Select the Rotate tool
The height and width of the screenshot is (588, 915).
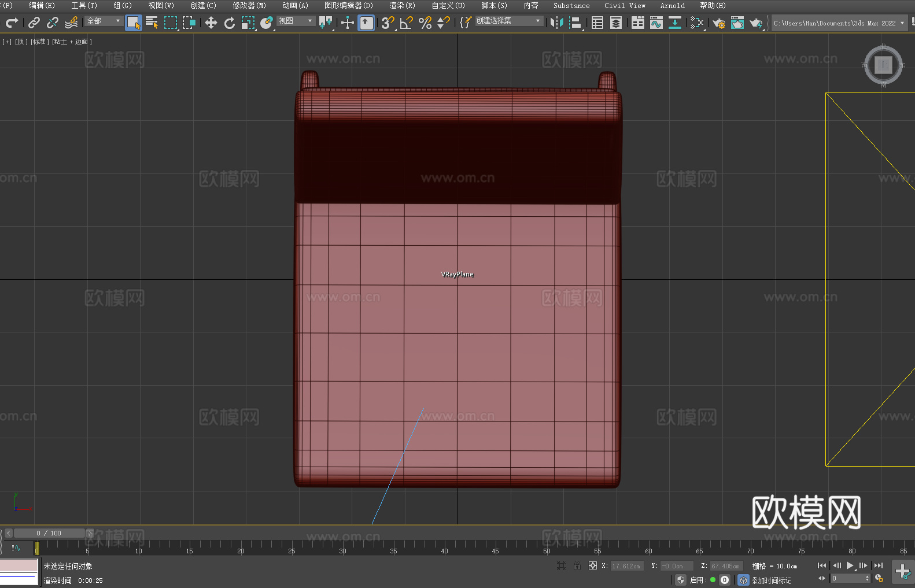click(x=230, y=23)
